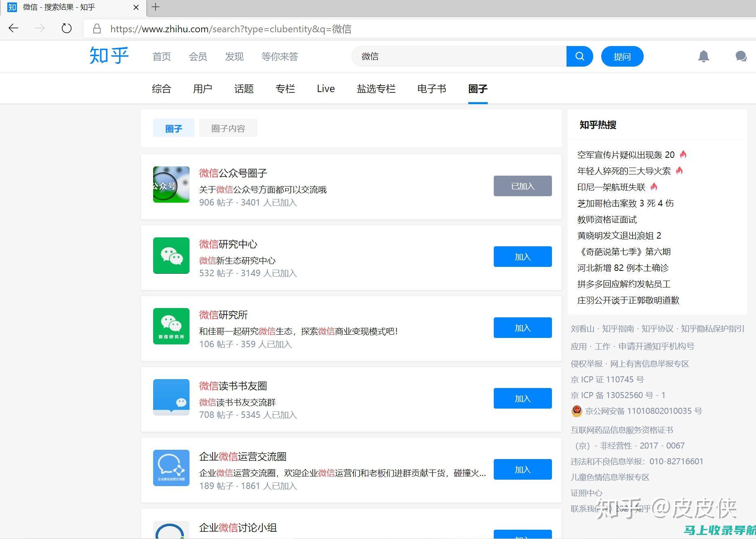Close the 微信 - 搜索结果 - 知乎 tab
This screenshot has width=756, height=539.
click(x=136, y=7)
